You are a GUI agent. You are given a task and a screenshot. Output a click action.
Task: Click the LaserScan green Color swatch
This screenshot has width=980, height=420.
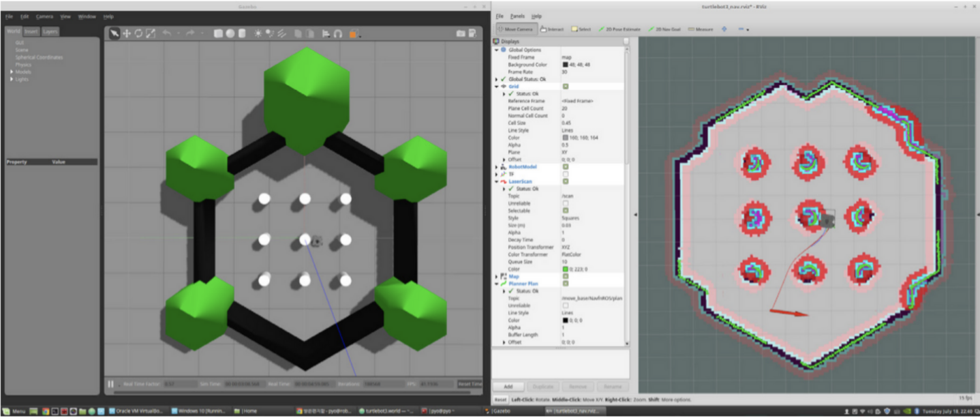(x=565, y=269)
